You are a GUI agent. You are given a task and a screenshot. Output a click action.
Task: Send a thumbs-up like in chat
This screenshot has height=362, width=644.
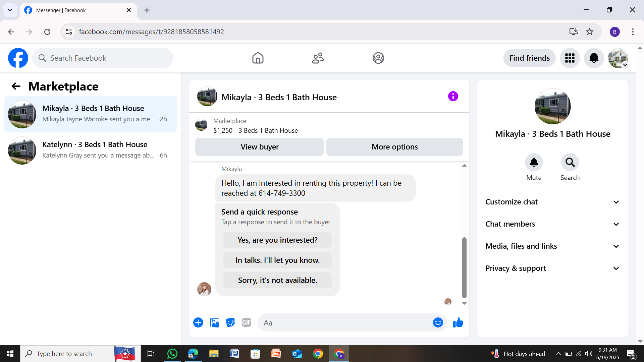pyautogui.click(x=458, y=323)
